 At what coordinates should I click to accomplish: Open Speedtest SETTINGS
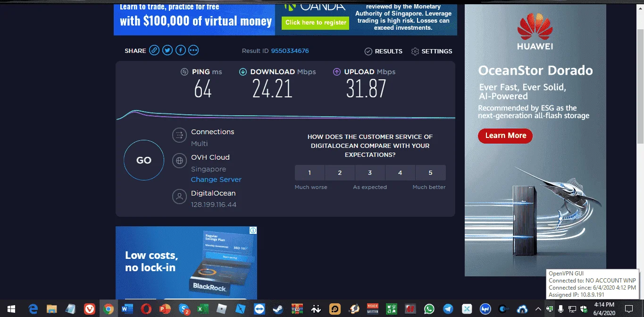coord(432,51)
